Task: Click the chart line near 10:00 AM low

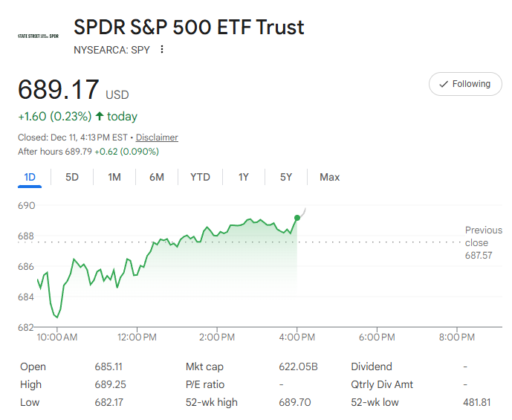Action: [x=56, y=317]
